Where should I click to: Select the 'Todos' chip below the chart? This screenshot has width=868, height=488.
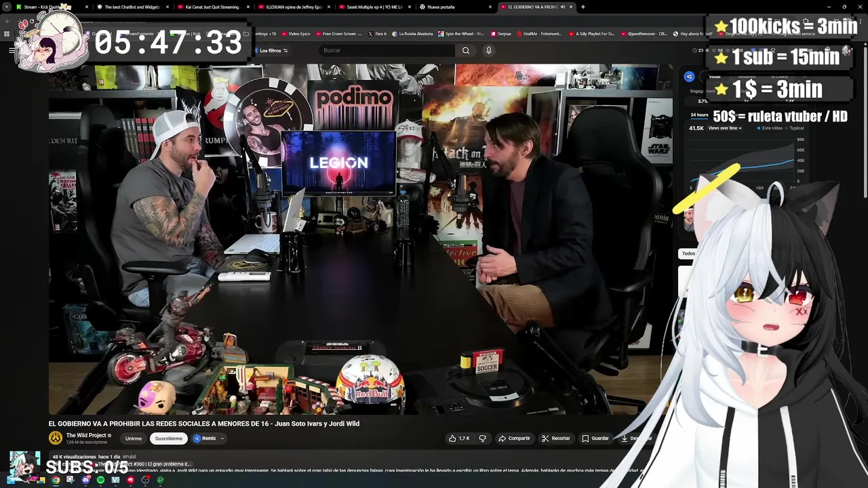click(x=688, y=253)
